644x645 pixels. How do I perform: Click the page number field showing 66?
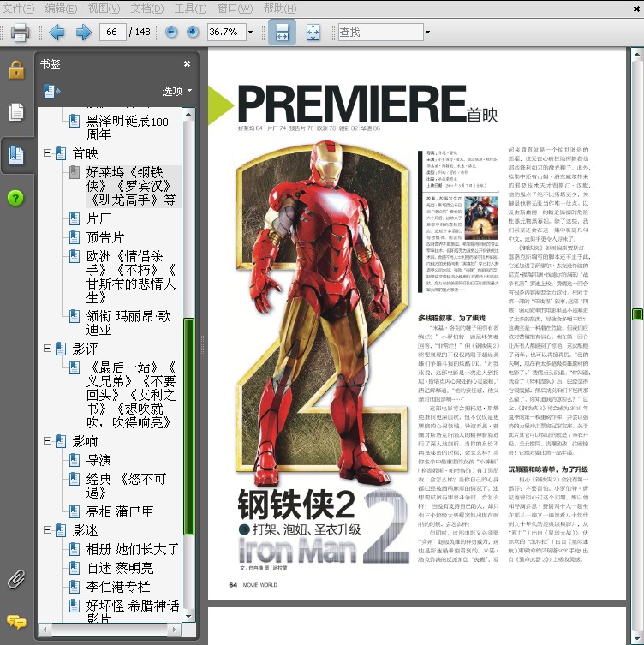tap(112, 32)
